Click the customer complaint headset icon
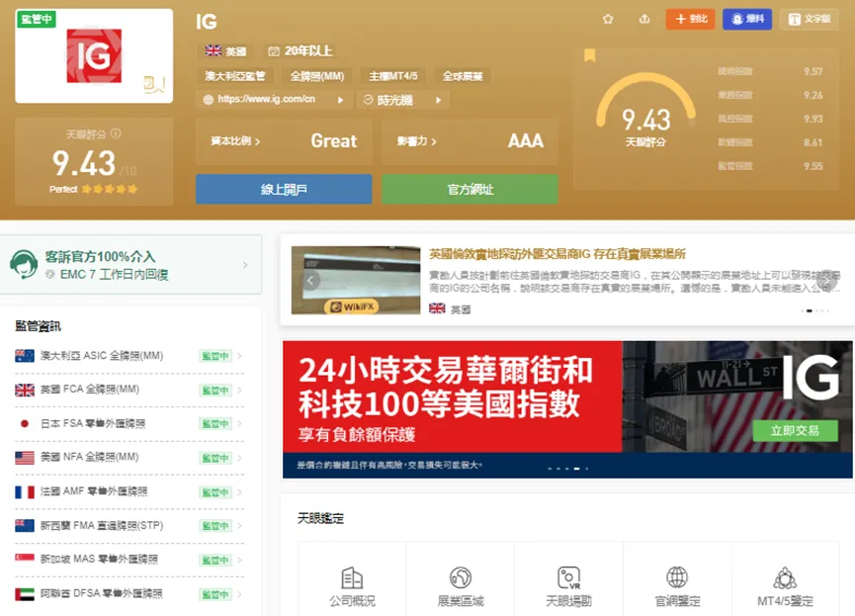The width and height of the screenshot is (855, 616). [x=24, y=264]
